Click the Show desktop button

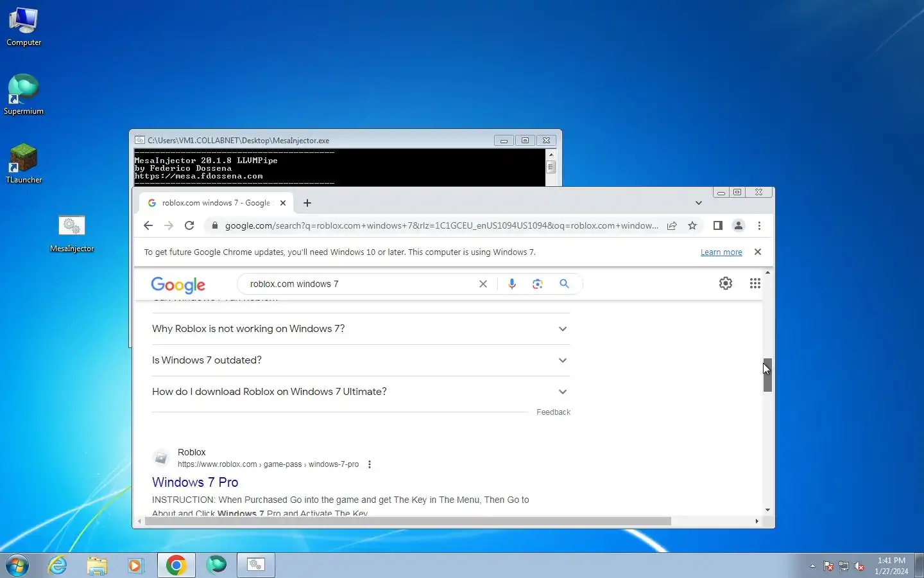coord(919,565)
